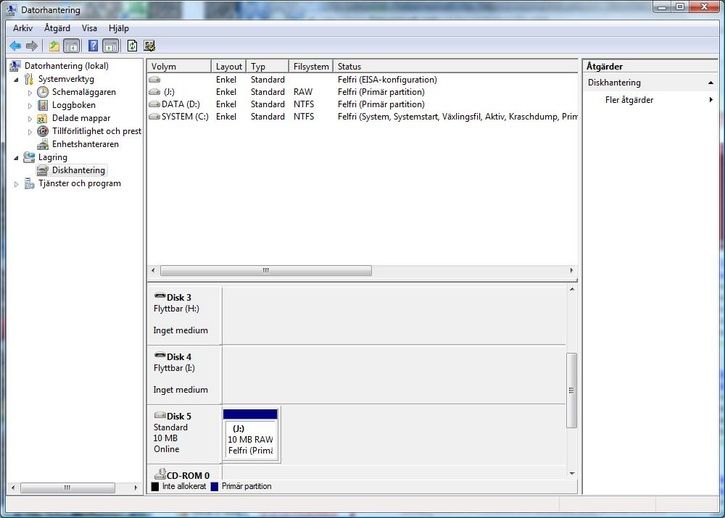The image size is (725, 518).
Task: Sort by the Typ column header
Action: pyautogui.click(x=267, y=66)
